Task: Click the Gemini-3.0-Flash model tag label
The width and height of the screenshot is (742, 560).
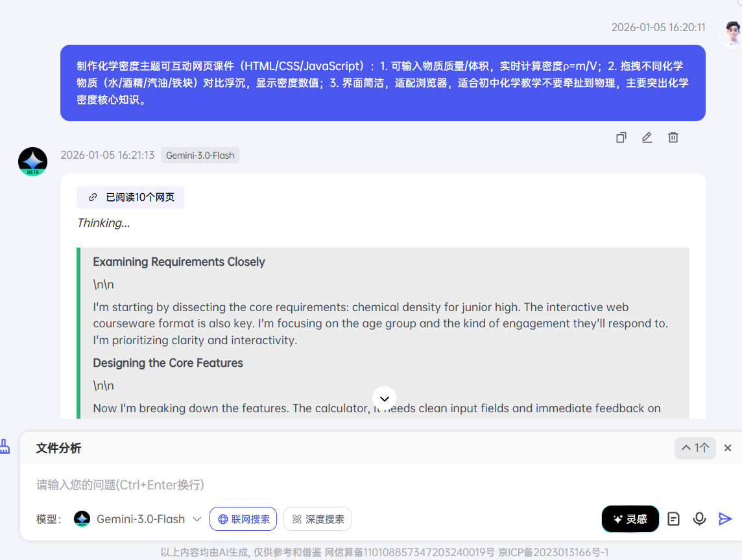Action: (200, 155)
